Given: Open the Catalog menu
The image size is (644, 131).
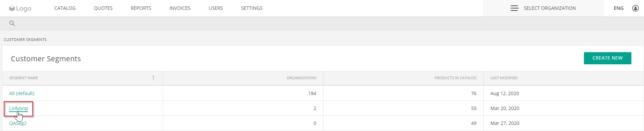Looking at the screenshot, I should pos(65,8).
